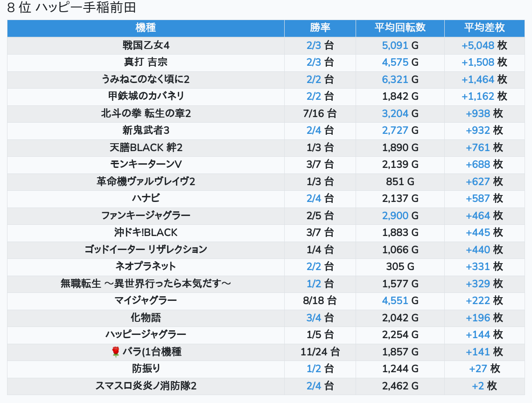Screen dimensions: 532x403
Task: Click 北斗の拳 転生の章2 in the table
Action: [x=146, y=113]
